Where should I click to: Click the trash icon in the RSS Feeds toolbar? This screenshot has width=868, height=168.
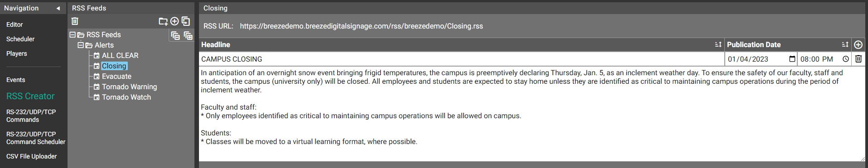75,21
